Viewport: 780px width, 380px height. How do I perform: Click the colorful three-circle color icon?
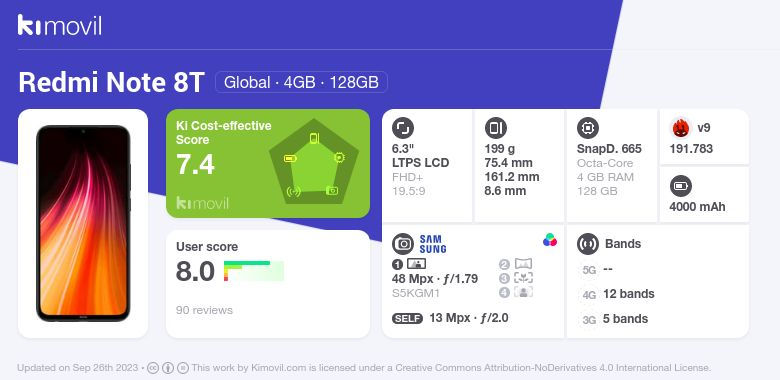click(x=550, y=240)
